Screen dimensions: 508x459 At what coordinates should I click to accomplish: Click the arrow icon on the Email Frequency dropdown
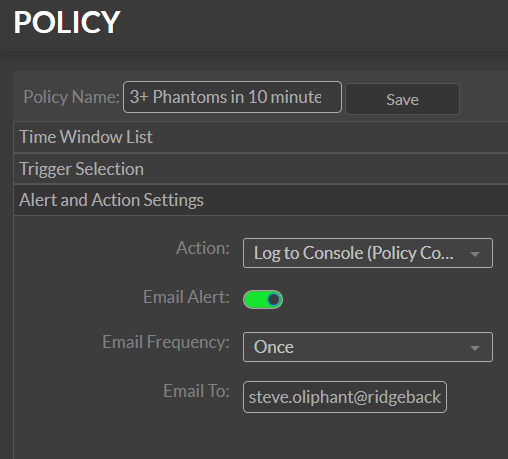click(x=475, y=348)
